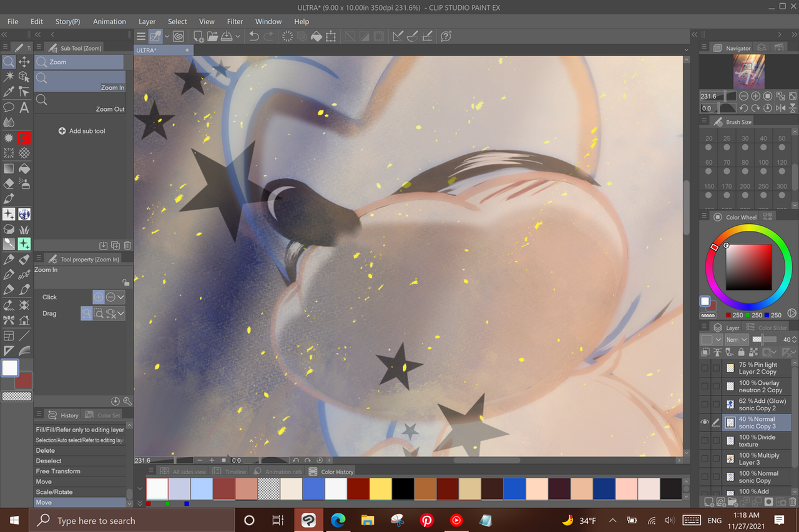The width and height of the screenshot is (799, 532).
Task: Click the Clear (dotted circle) command icon
Action: [x=288, y=36]
